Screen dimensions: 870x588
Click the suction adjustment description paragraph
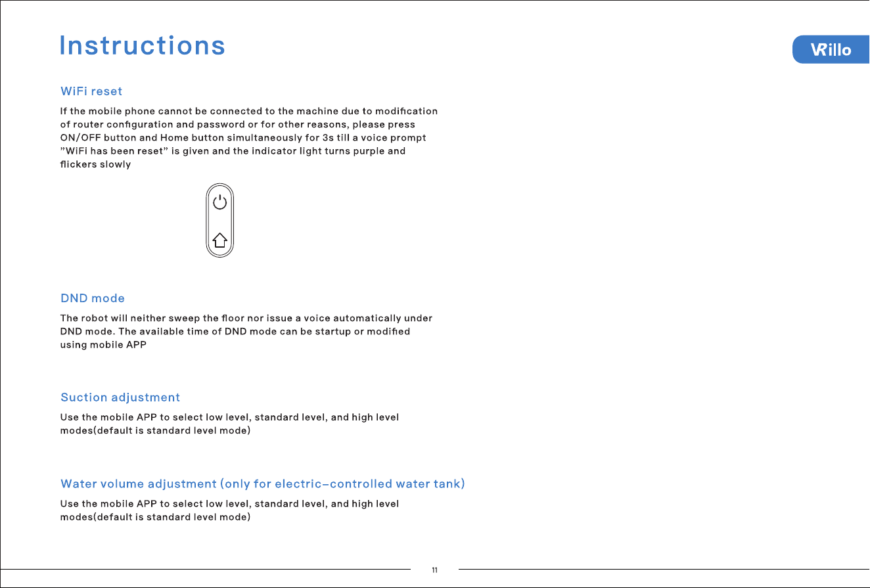click(229, 424)
